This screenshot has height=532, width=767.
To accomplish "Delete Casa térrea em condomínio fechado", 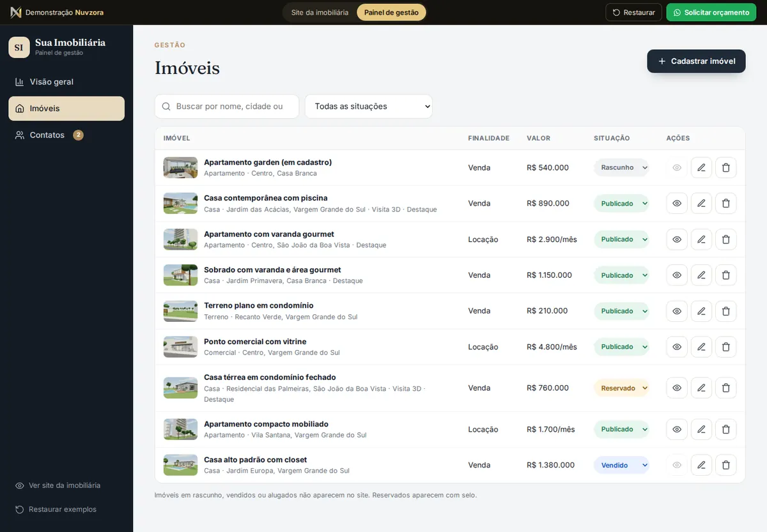I will pyautogui.click(x=725, y=388).
